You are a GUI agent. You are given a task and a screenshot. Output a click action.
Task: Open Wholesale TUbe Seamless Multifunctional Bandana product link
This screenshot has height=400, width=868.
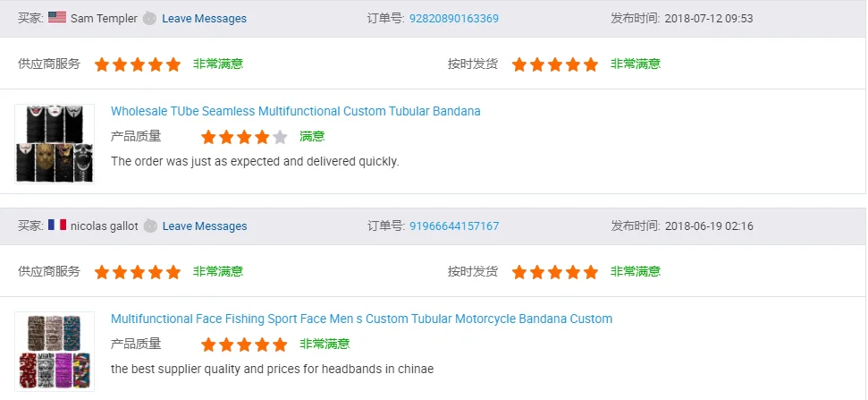[x=295, y=111]
